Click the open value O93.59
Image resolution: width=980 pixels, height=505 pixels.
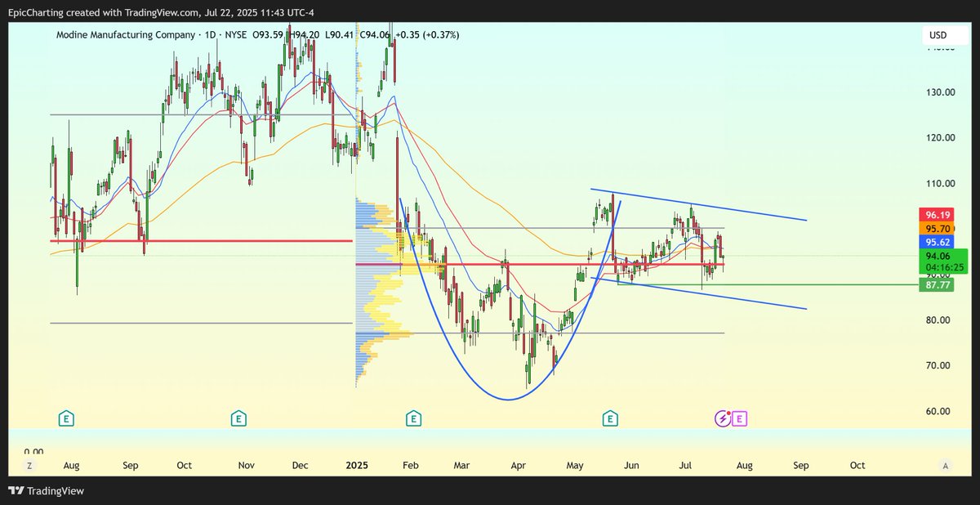[x=268, y=35]
